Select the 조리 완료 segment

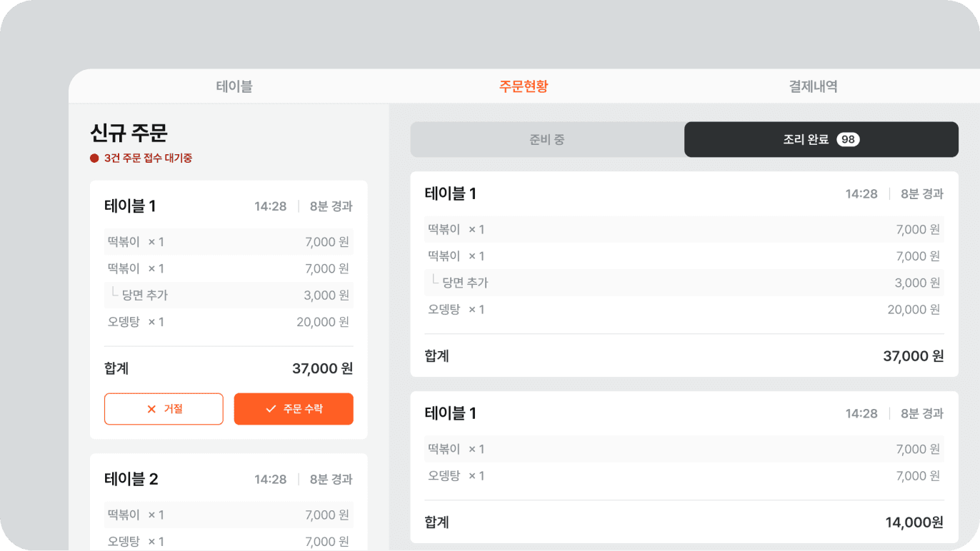[x=821, y=139]
